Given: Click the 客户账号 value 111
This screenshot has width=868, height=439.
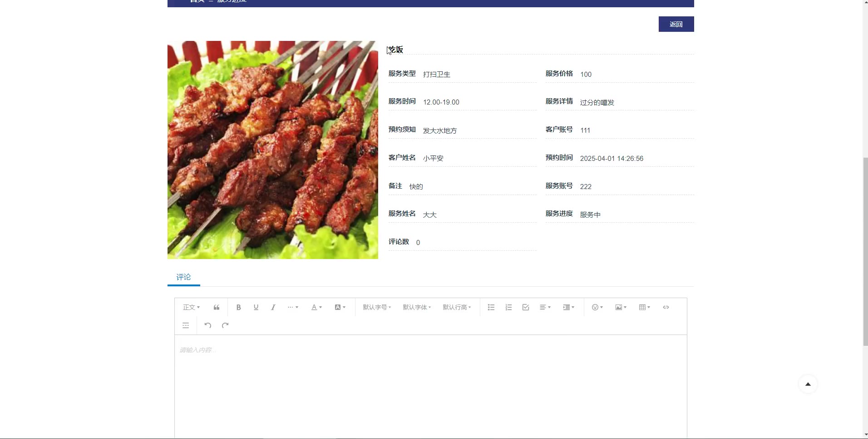Looking at the screenshot, I should coord(585,130).
